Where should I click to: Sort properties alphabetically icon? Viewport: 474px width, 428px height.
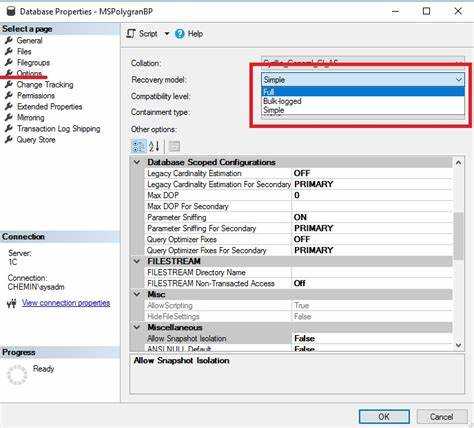point(154,146)
